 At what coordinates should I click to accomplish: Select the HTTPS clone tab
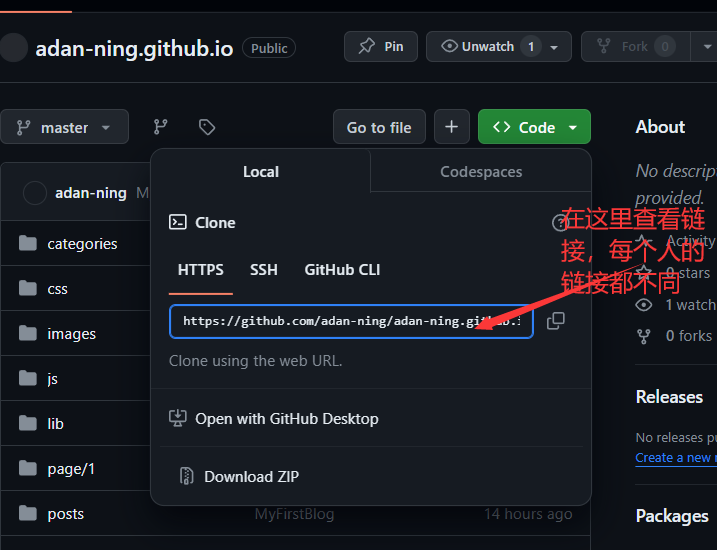pyautogui.click(x=201, y=270)
